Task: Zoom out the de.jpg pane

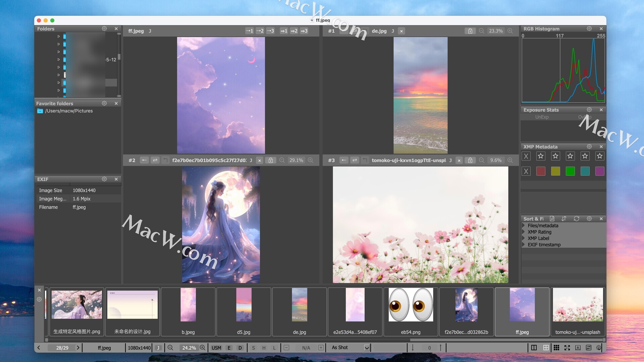Action: pos(481,31)
